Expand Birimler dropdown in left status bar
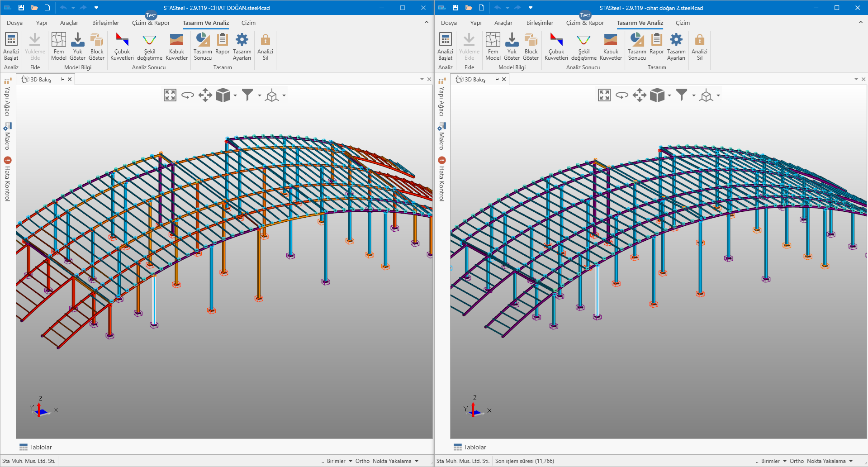The height and width of the screenshot is (467, 868). click(351, 461)
